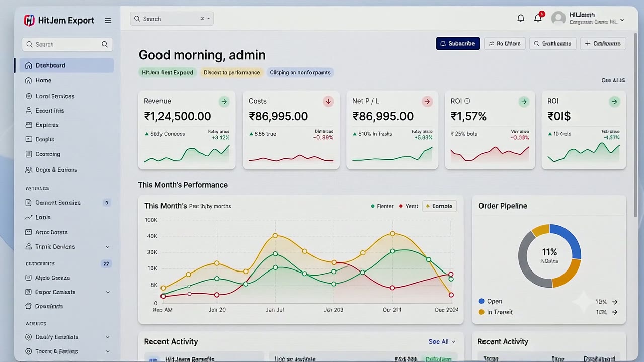Viewport: 644px width, 362px height.
Task: Click the arrow beside In Transit percentage
Action: coord(614,312)
